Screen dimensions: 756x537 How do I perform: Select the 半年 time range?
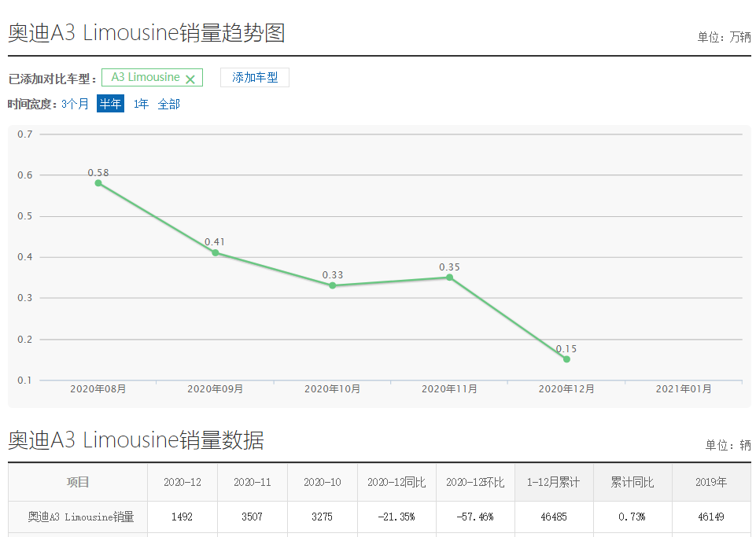[x=110, y=104]
